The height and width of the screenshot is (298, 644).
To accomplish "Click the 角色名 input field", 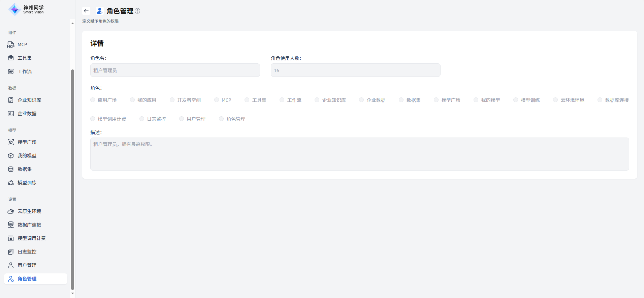I will coord(175,70).
